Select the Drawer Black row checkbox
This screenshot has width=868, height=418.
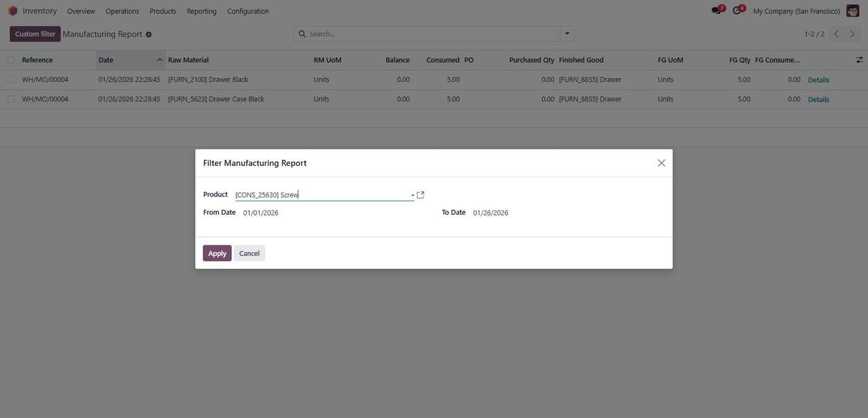point(11,80)
